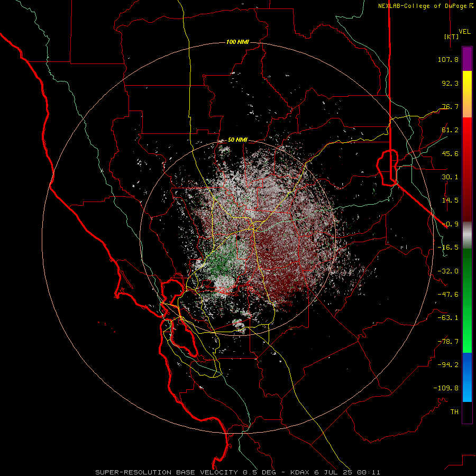Image resolution: width=476 pixels, height=476 pixels.
Task: Click the 92.3 velocity scale value
Action: [x=450, y=83]
